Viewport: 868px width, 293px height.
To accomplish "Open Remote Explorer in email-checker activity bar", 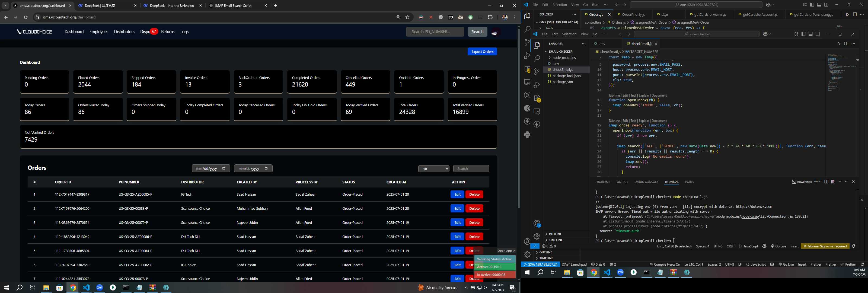I will tap(537, 111).
